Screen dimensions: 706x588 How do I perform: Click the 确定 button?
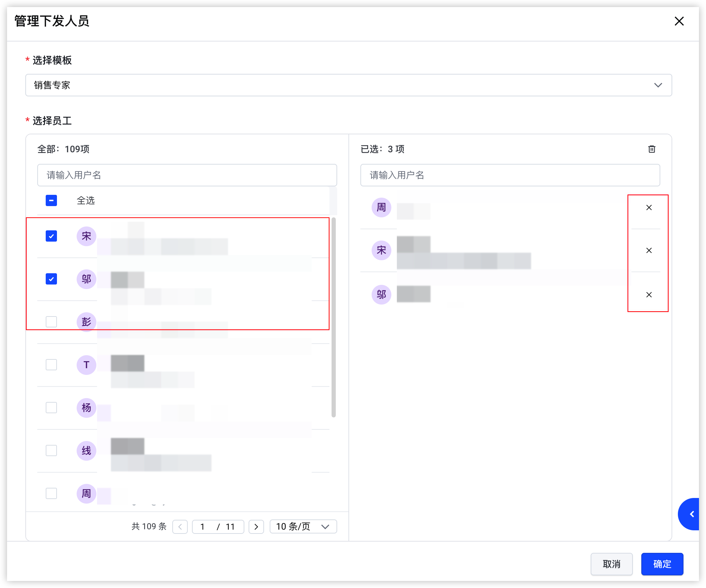coord(662,564)
